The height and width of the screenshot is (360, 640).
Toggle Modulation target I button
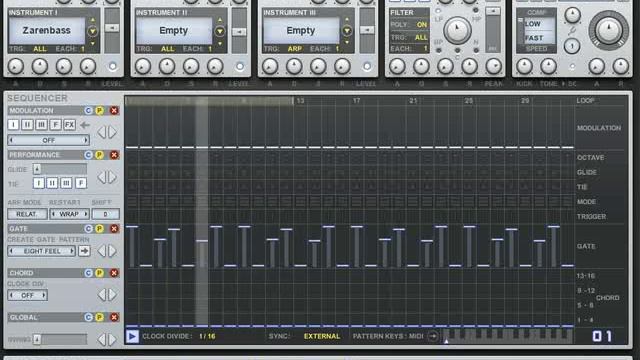pyautogui.click(x=13, y=124)
